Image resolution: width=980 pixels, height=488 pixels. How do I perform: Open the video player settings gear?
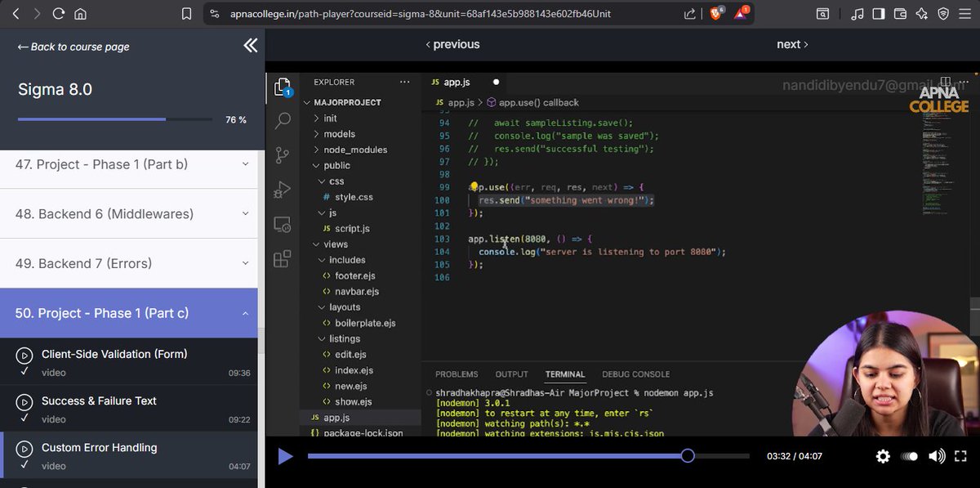click(883, 456)
